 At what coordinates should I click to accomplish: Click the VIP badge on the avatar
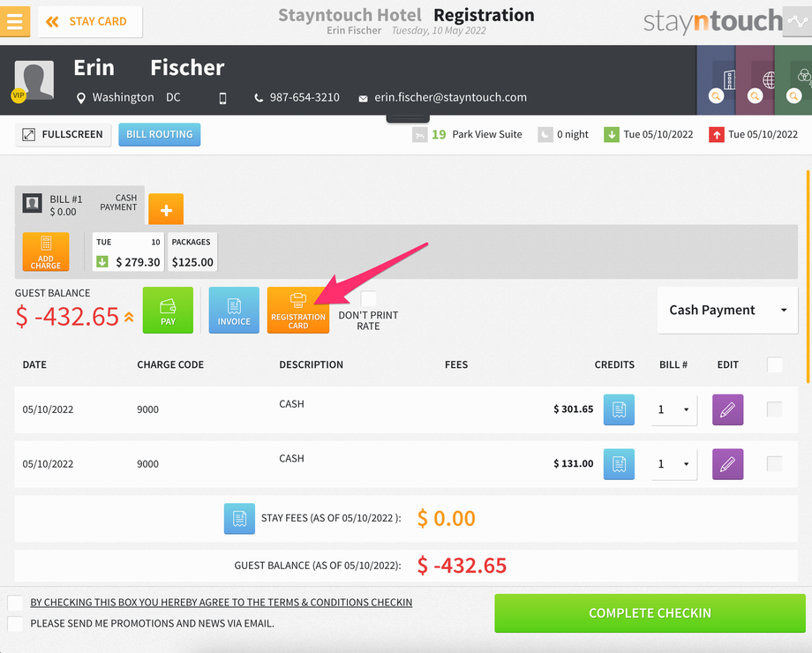coord(19,95)
